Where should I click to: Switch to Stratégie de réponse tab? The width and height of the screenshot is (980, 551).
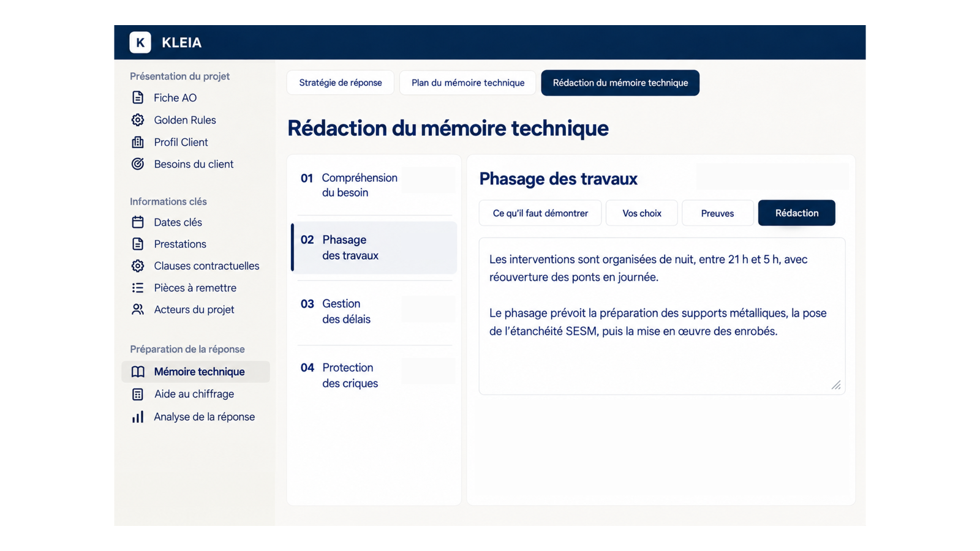point(341,83)
